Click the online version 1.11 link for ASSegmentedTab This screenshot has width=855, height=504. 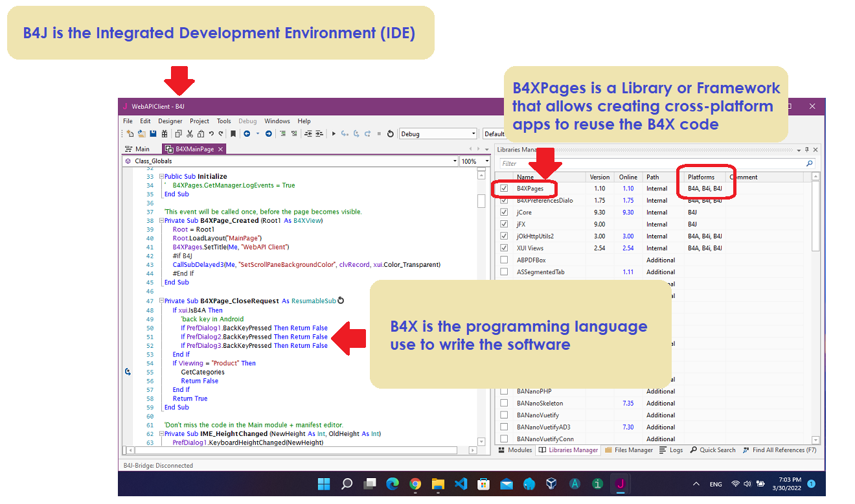click(628, 273)
